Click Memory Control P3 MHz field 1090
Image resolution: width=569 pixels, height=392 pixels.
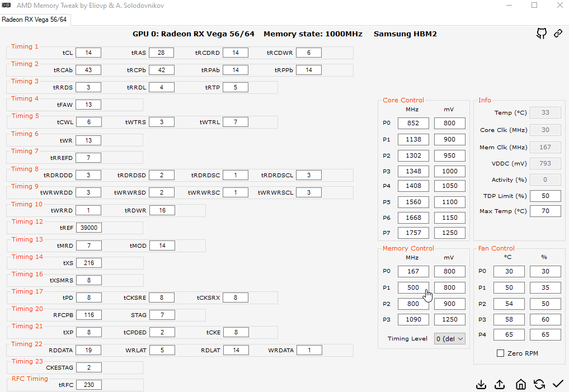click(x=413, y=319)
